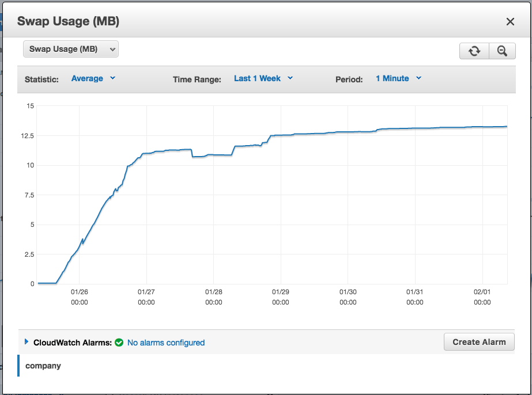Open the Swap Usage (MB) metric dropdown
This screenshot has height=395, width=532.
[70, 50]
